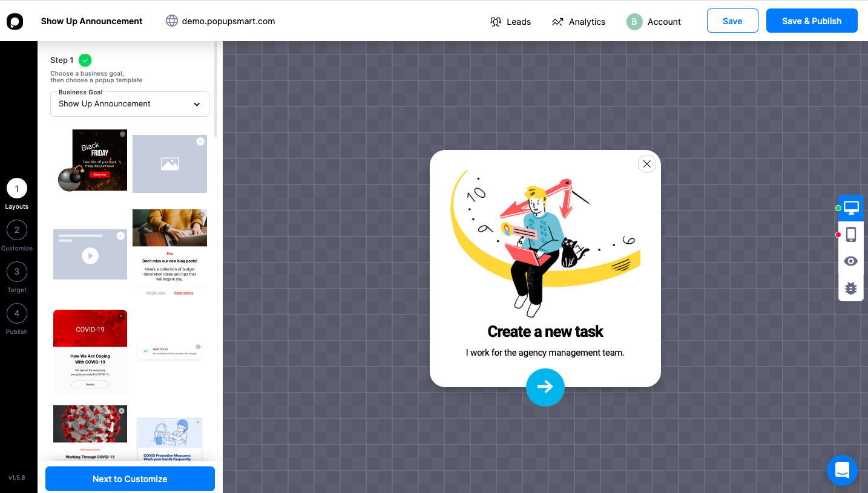Switch to mobile device preview icon
Image resolution: width=868 pixels, height=493 pixels.
click(x=851, y=235)
